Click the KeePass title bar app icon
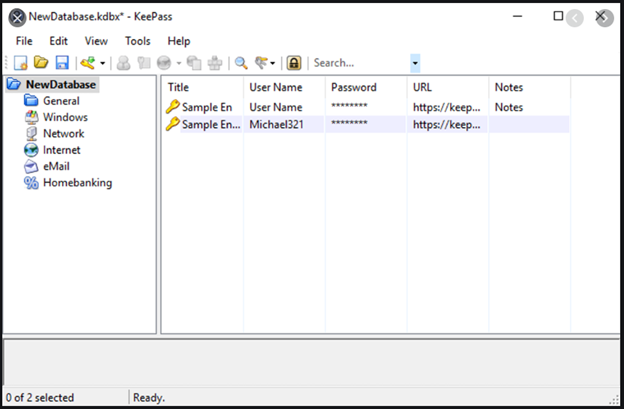This screenshot has width=624, height=409. click(17, 18)
